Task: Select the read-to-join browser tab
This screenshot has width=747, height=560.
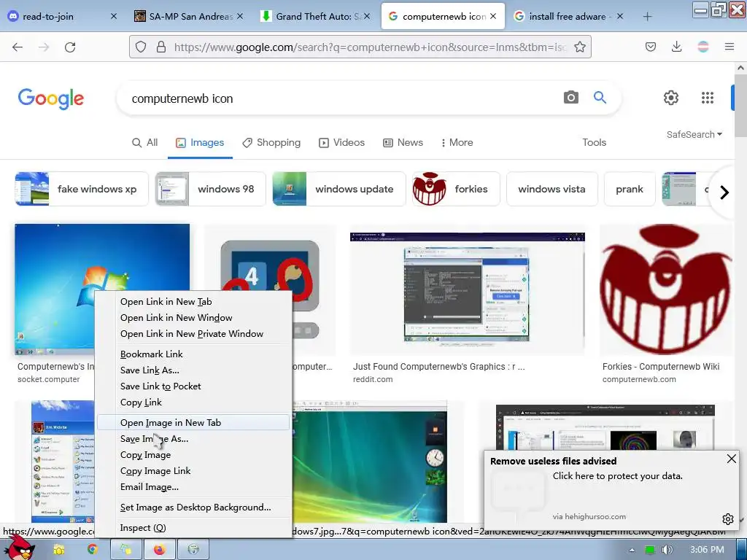Action: pyautogui.click(x=62, y=17)
